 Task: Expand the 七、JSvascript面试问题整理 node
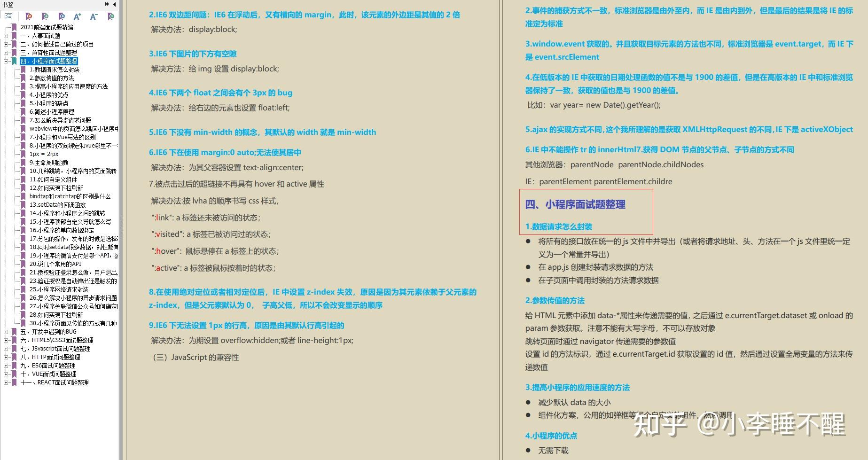pos(6,349)
